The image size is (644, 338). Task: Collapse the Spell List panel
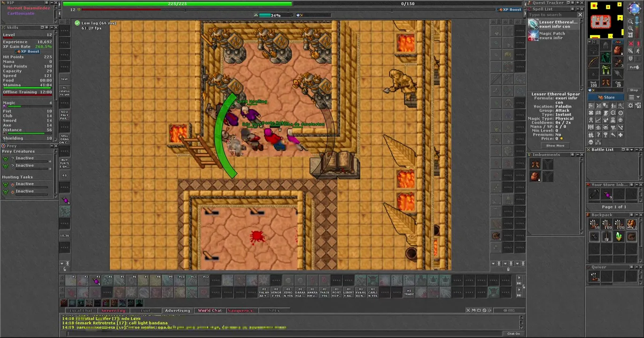click(578, 9)
